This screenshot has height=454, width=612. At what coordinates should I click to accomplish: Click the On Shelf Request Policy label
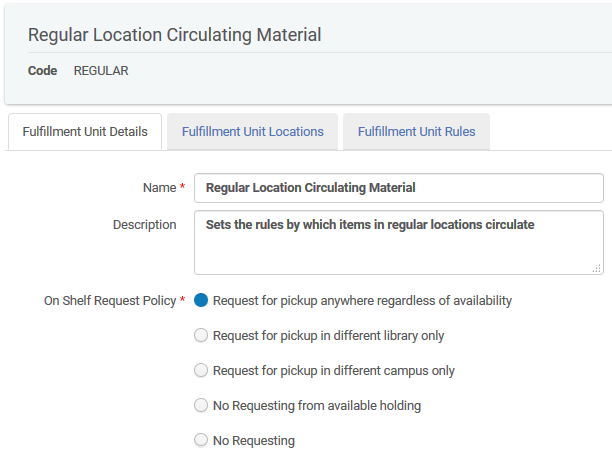pos(109,300)
